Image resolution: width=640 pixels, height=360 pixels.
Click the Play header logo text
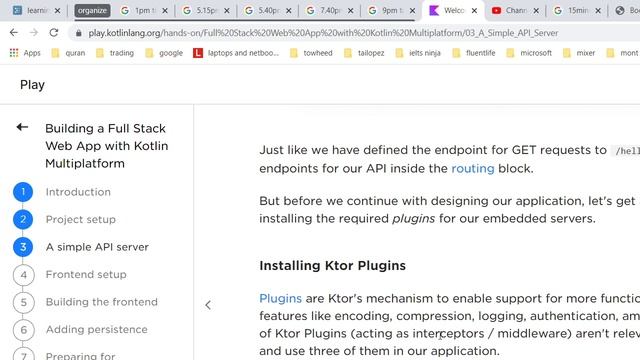point(32,85)
